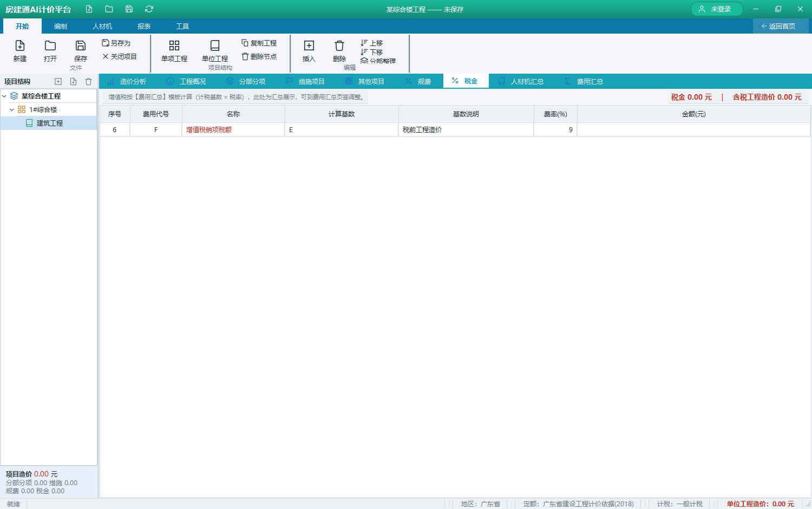Viewport: 812px width, 509px height.
Task: Click 复制工程 copy button
Action: [x=259, y=43]
